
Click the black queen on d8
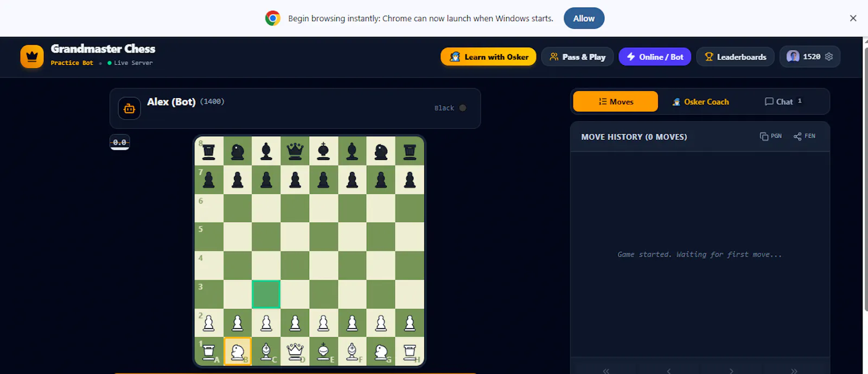point(295,151)
